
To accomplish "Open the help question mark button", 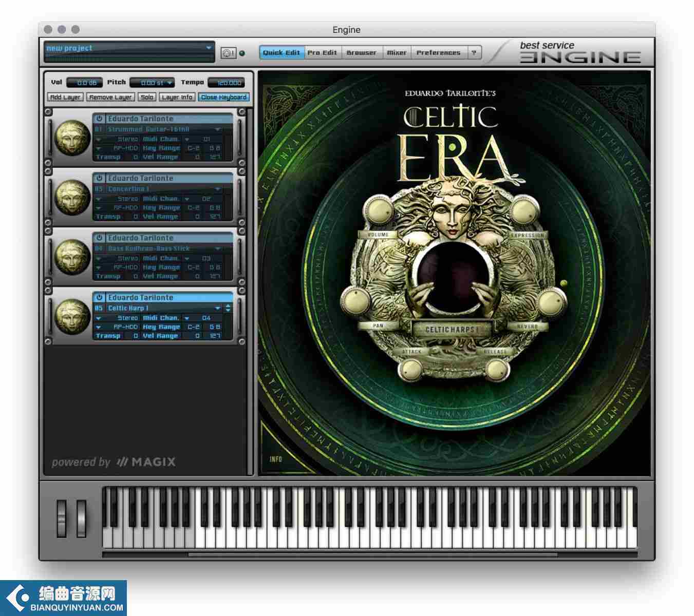I will (474, 52).
